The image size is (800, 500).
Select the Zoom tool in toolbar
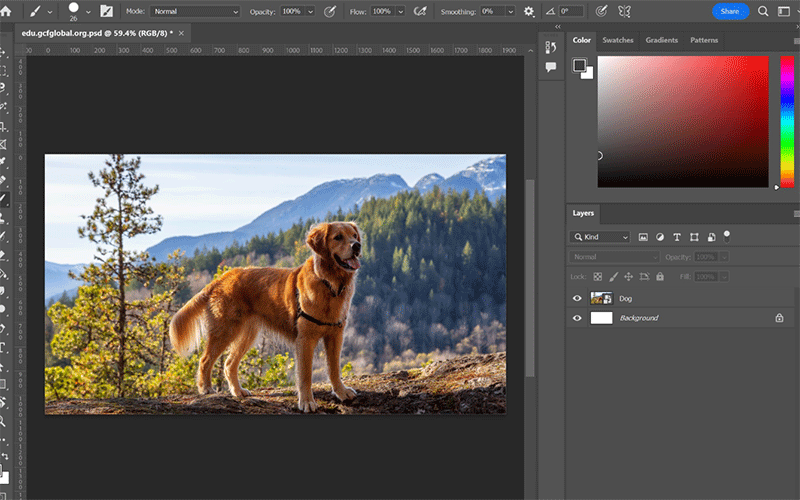pos(3,421)
